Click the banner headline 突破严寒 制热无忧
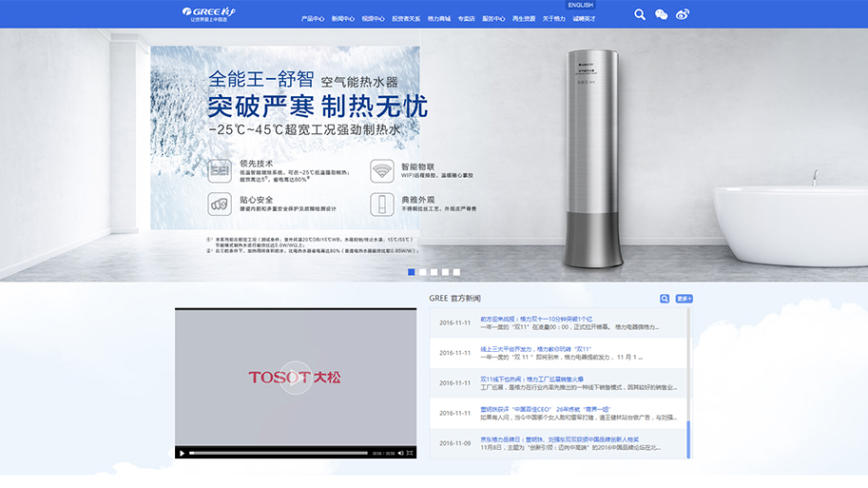This screenshot has height=488, width=868. pyautogui.click(x=318, y=107)
